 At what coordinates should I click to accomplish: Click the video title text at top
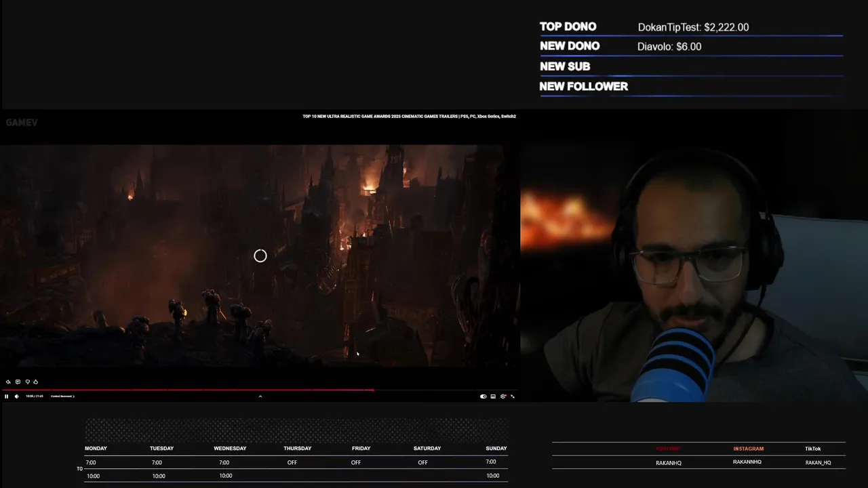point(410,117)
